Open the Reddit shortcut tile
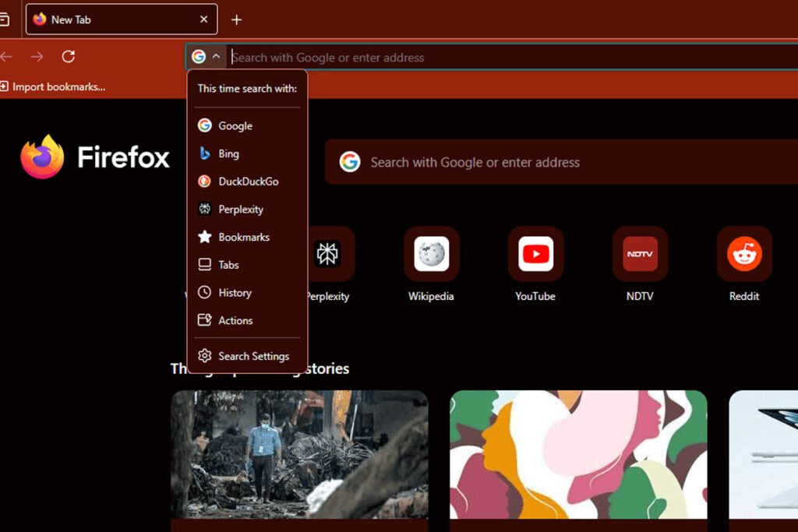 (x=744, y=254)
